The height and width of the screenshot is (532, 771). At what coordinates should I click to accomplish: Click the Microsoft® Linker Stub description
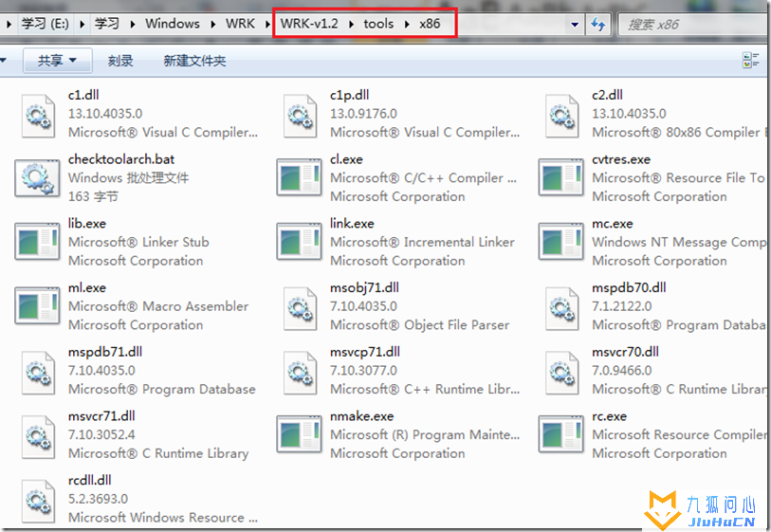pos(138,243)
